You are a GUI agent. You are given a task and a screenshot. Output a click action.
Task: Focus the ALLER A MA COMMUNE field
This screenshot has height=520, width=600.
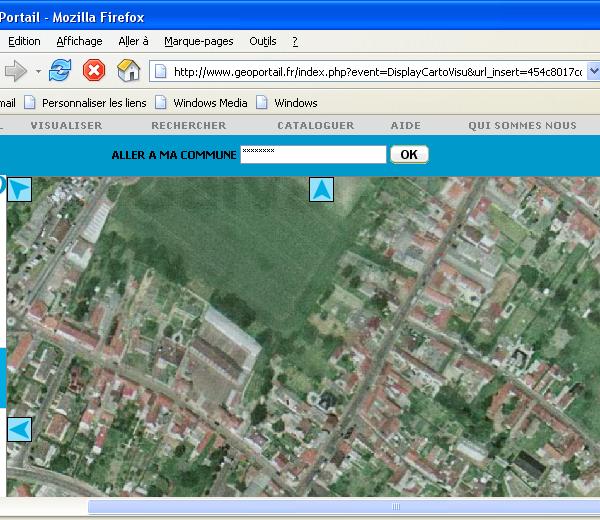click(x=313, y=155)
